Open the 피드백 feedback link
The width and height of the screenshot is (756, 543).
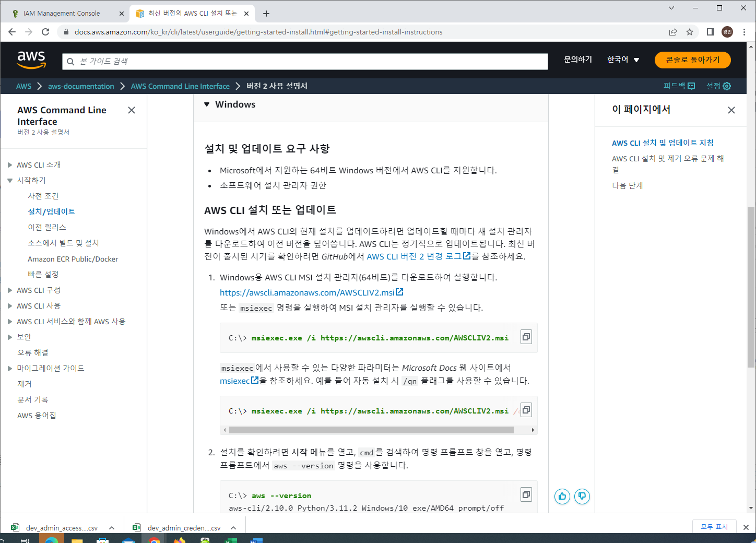coord(679,86)
